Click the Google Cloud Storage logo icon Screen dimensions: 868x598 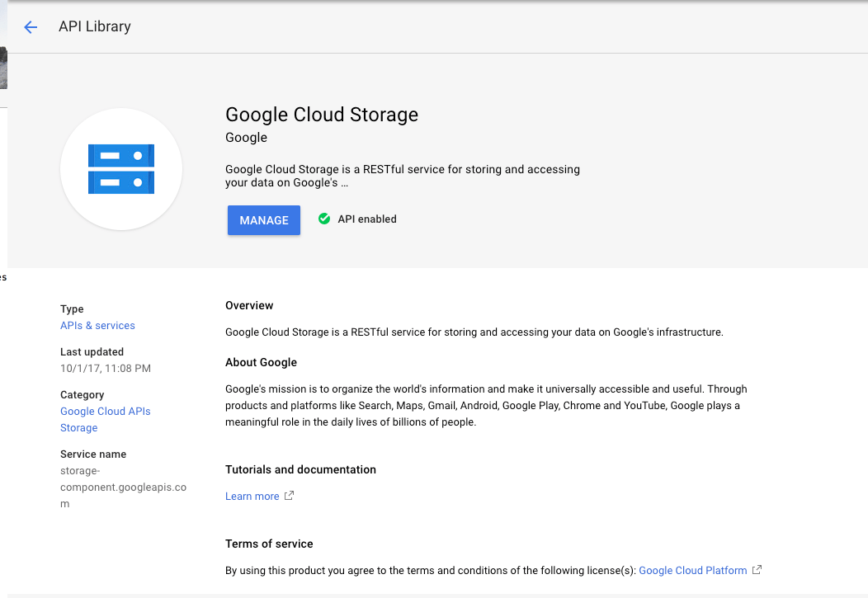(121, 169)
